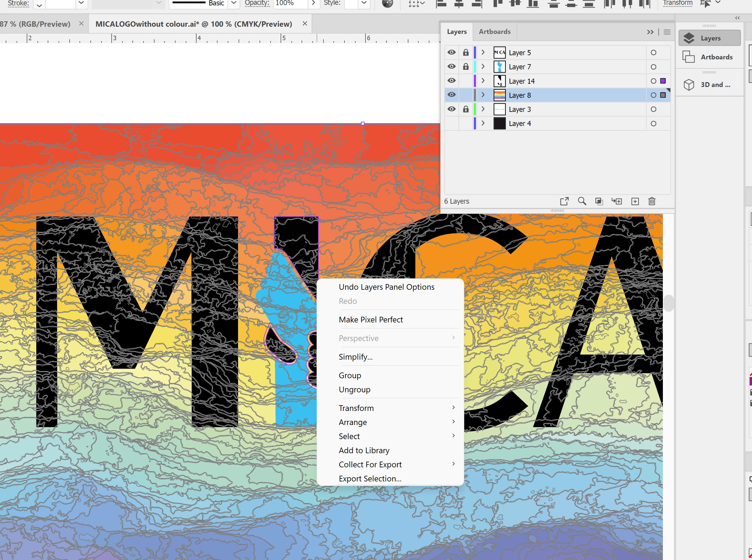Click Undo Layers Panel Options
752x560 pixels.
click(x=386, y=287)
